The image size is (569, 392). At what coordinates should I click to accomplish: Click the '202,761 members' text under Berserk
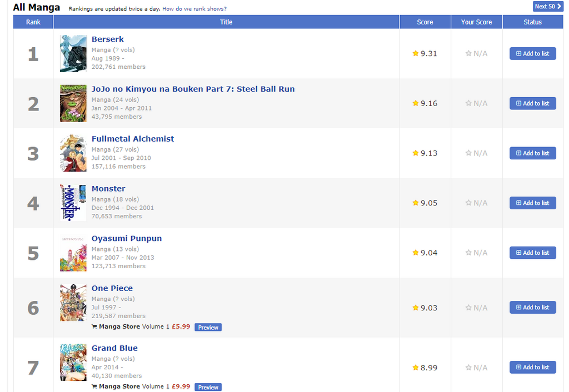pos(118,67)
